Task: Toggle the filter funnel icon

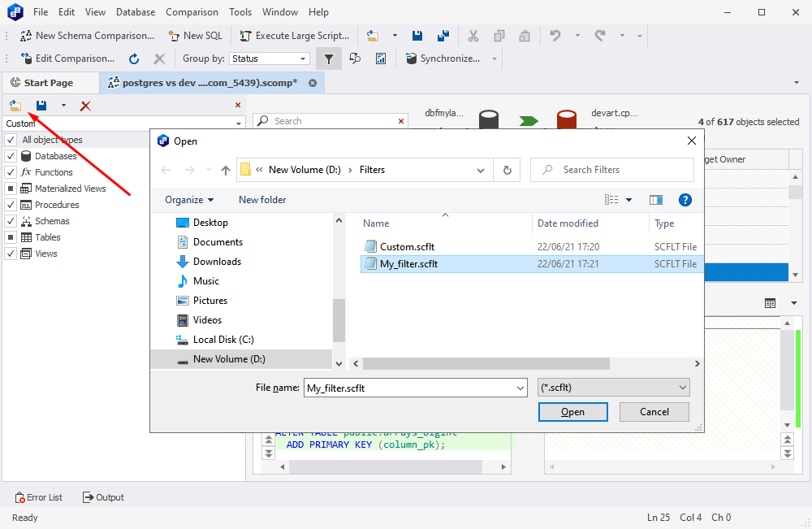Action: point(329,59)
